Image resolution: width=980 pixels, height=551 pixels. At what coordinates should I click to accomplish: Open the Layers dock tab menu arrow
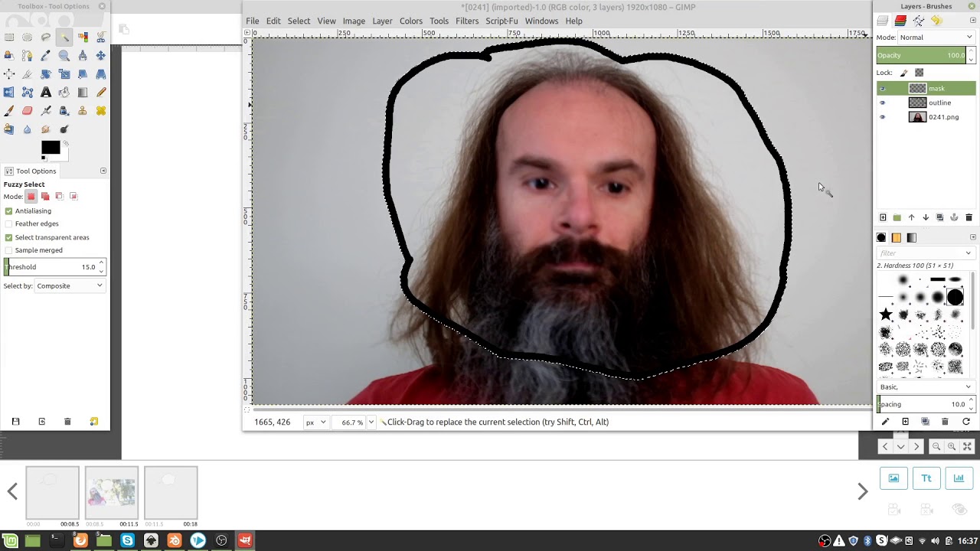[973, 21]
